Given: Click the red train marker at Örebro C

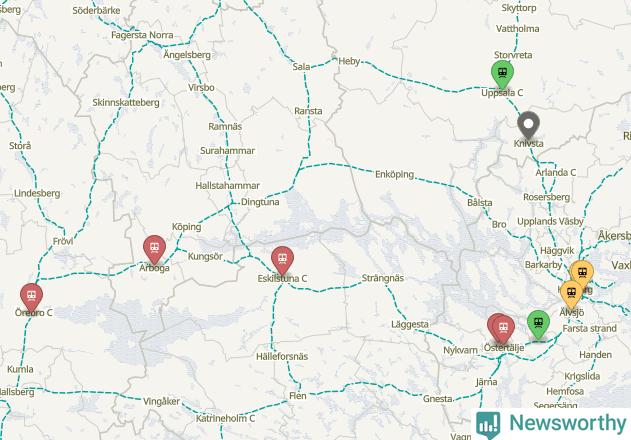Looking at the screenshot, I should (31, 297).
